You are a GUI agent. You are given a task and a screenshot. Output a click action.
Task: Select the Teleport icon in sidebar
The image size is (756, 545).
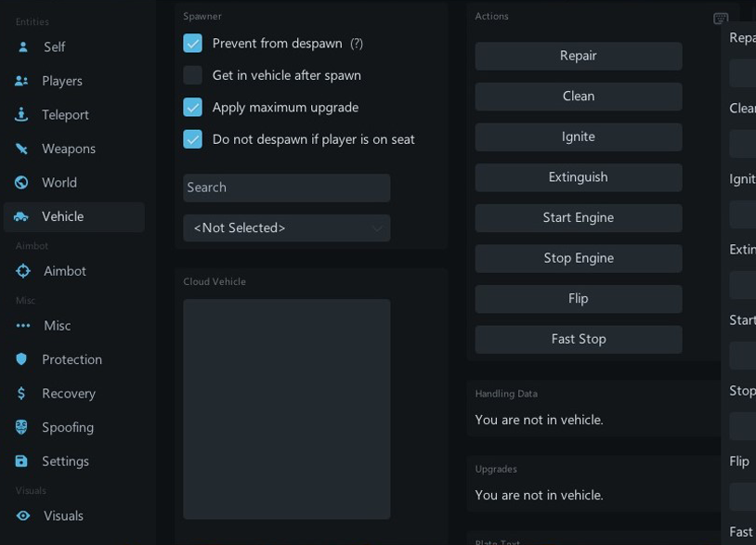point(21,114)
